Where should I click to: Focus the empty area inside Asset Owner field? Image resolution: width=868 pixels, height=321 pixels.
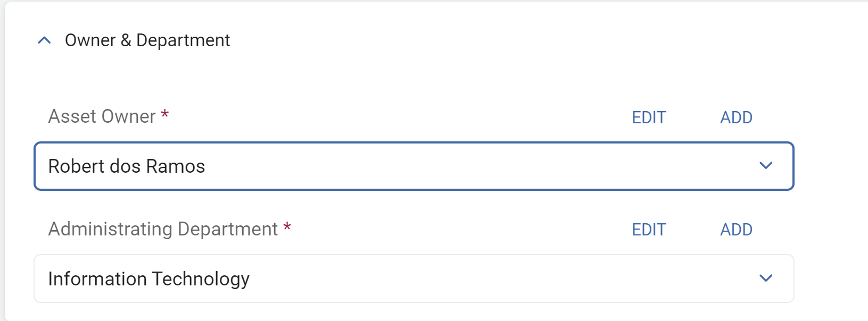[479, 166]
